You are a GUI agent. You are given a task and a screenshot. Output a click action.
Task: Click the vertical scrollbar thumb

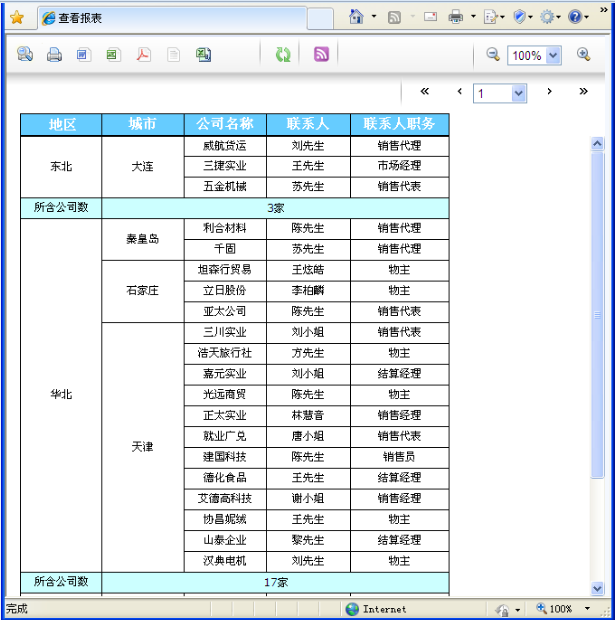597,315
